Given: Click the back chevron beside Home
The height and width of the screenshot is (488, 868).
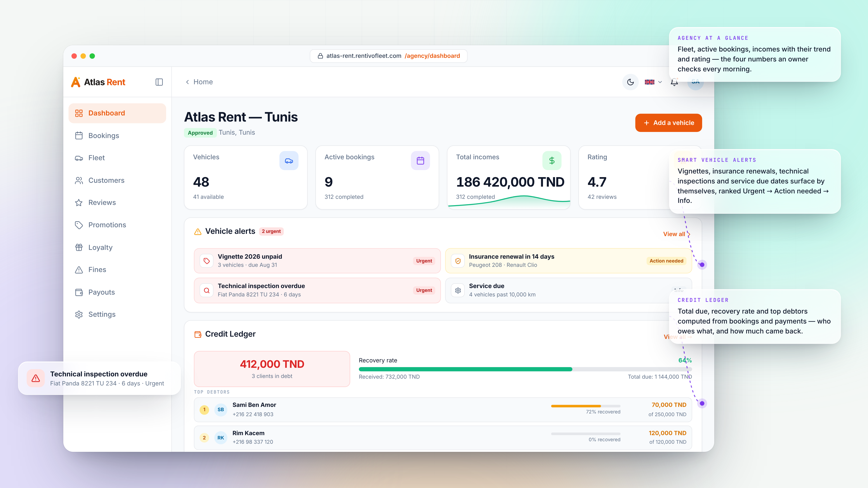Looking at the screenshot, I should [187, 82].
